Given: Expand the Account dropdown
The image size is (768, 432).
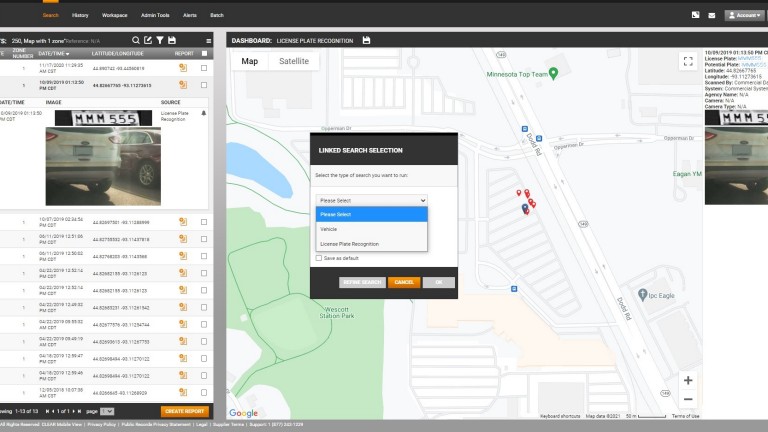Looking at the screenshot, I should tap(743, 15).
